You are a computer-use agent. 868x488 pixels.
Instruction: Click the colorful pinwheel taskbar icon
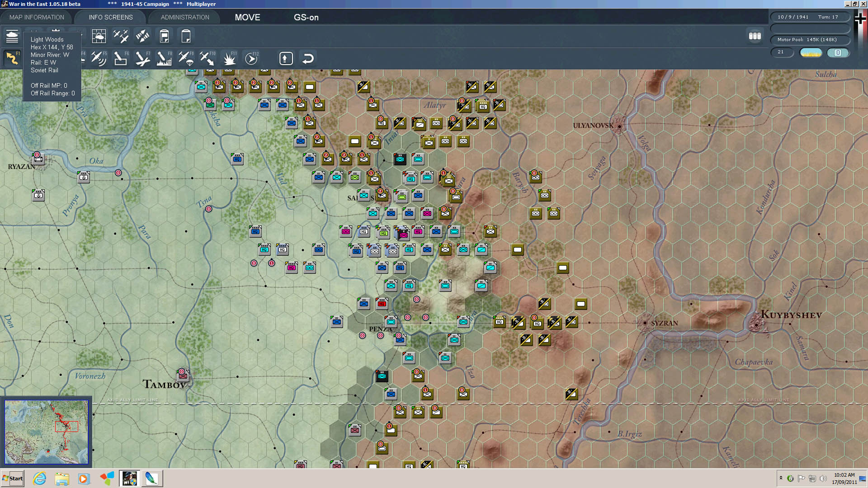point(107,479)
